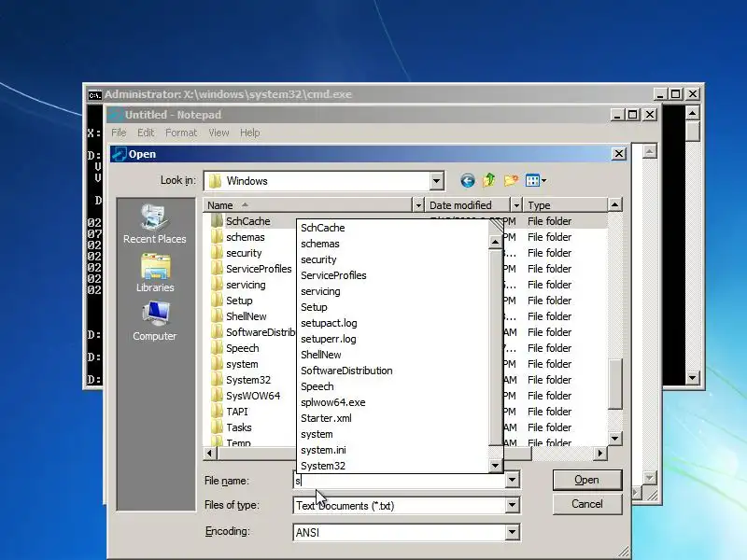Sort by the Name column header
The image size is (747, 560).
tap(308, 205)
